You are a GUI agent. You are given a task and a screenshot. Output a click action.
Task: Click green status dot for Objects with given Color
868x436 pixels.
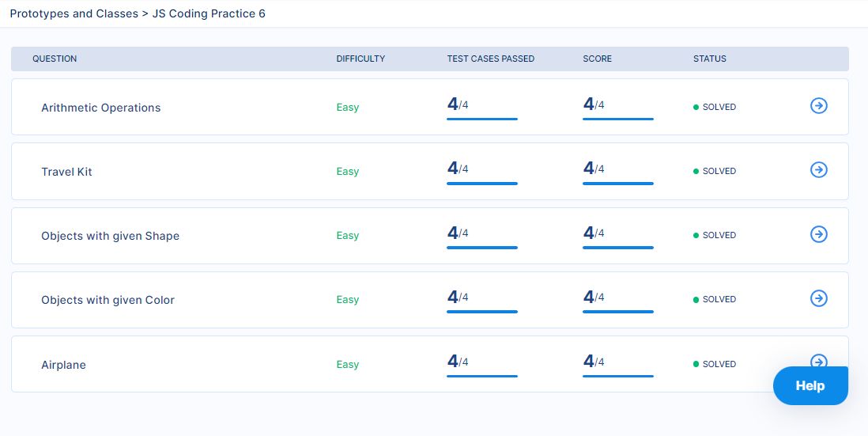696,300
